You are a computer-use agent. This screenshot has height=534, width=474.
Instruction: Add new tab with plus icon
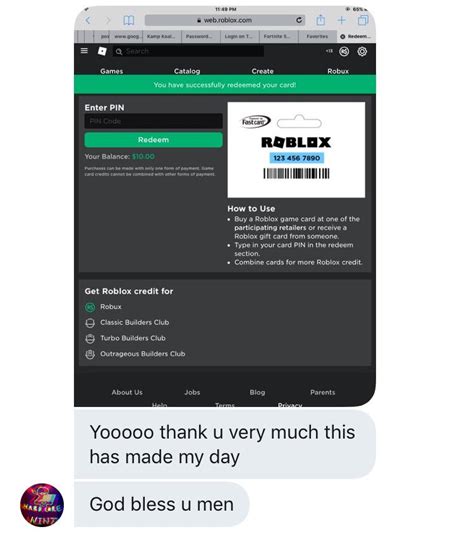pyautogui.click(x=341, y=20)
